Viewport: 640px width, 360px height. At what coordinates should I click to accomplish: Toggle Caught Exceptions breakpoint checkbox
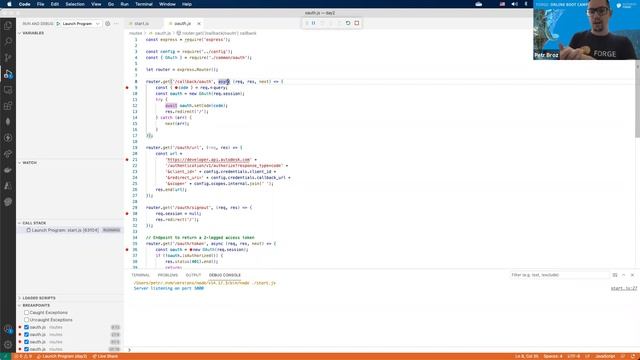tap(27, 313)
